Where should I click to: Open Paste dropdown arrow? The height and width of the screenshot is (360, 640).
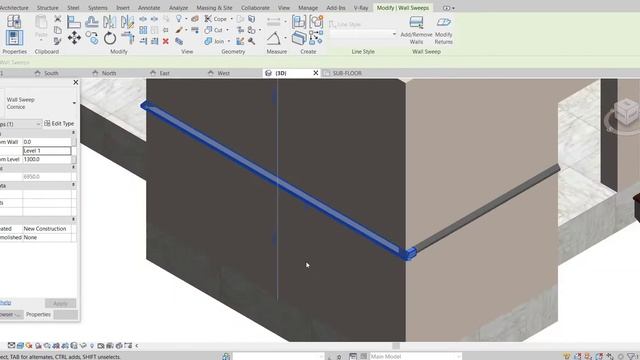click(41, 40)
